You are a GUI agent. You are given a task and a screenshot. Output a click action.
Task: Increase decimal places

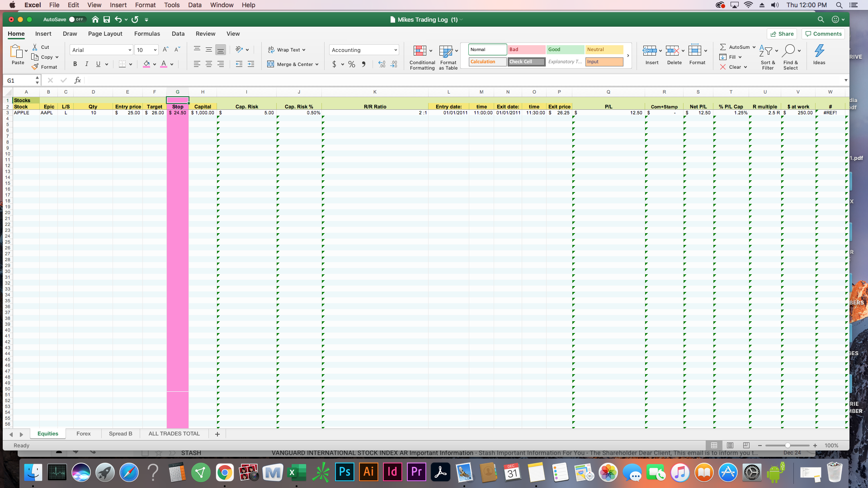click(x=382, y=64)
